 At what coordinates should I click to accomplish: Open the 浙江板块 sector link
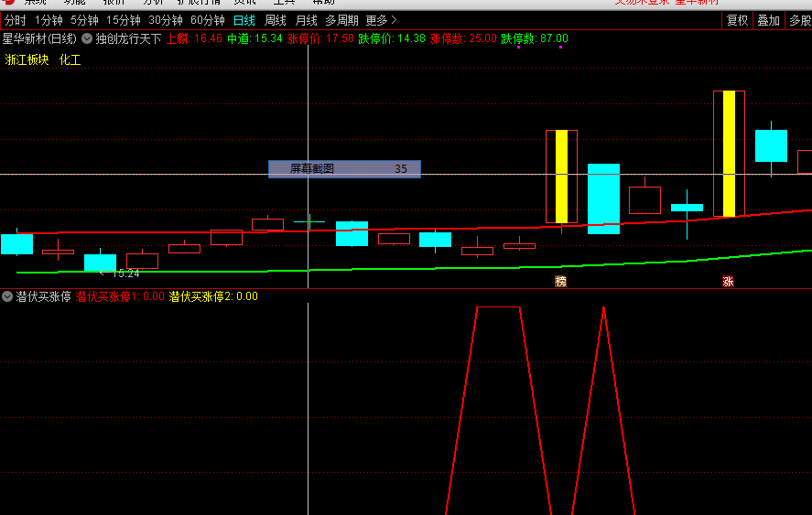27,60
